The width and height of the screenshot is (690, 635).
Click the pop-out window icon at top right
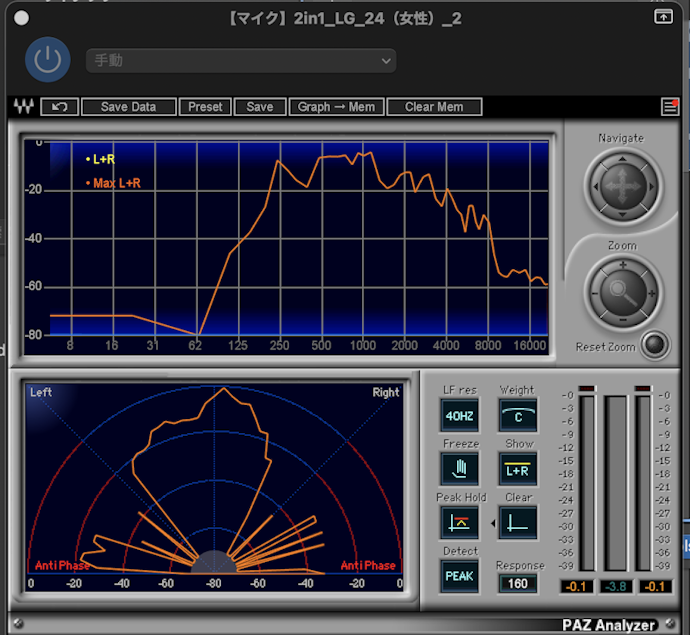pos(663,17)
